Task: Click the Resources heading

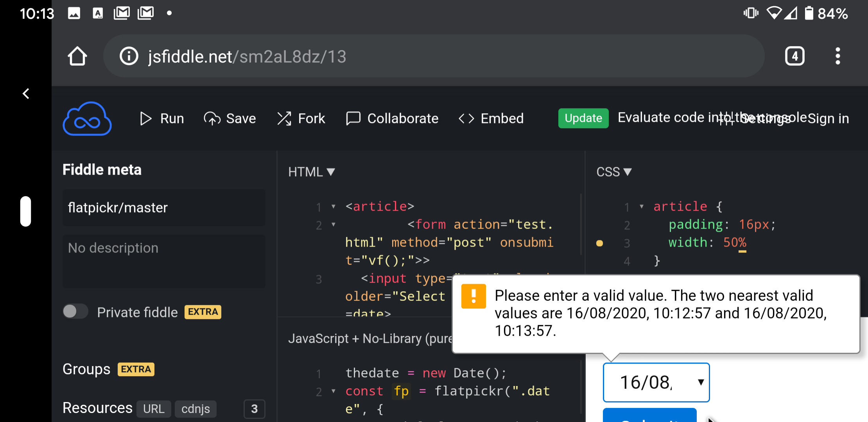Action: click(x=97, y=408)
